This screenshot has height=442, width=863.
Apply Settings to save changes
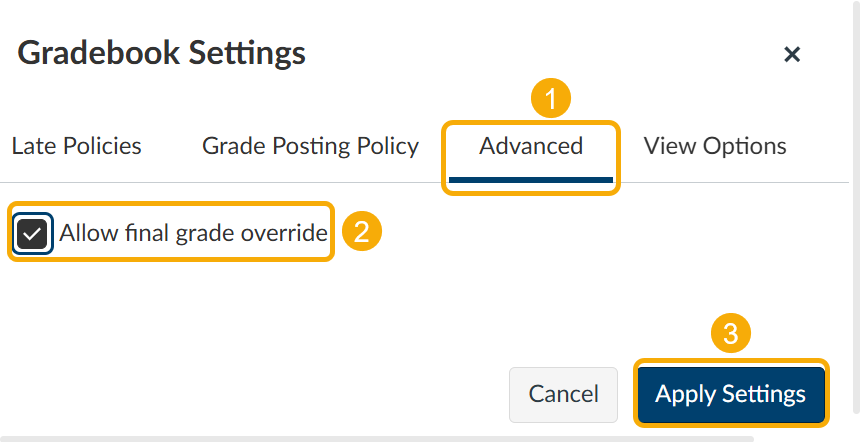pos(731,394)
